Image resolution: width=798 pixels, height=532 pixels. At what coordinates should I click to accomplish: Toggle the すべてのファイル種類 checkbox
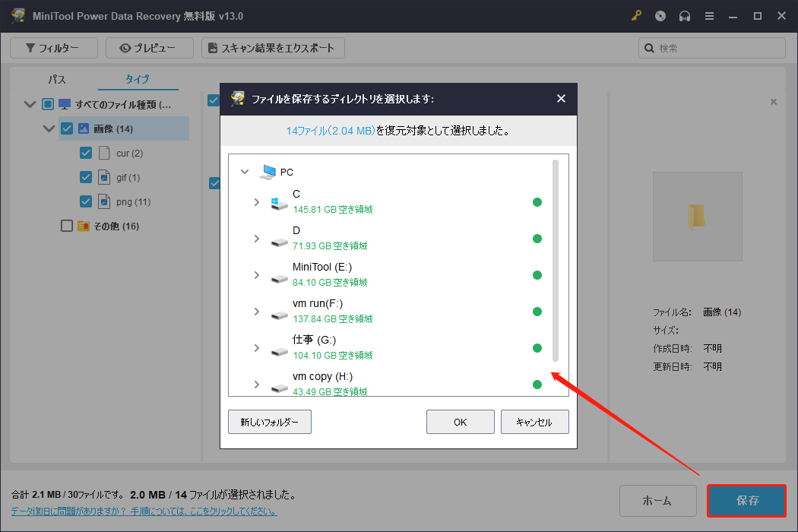click(x=48, y=104)
